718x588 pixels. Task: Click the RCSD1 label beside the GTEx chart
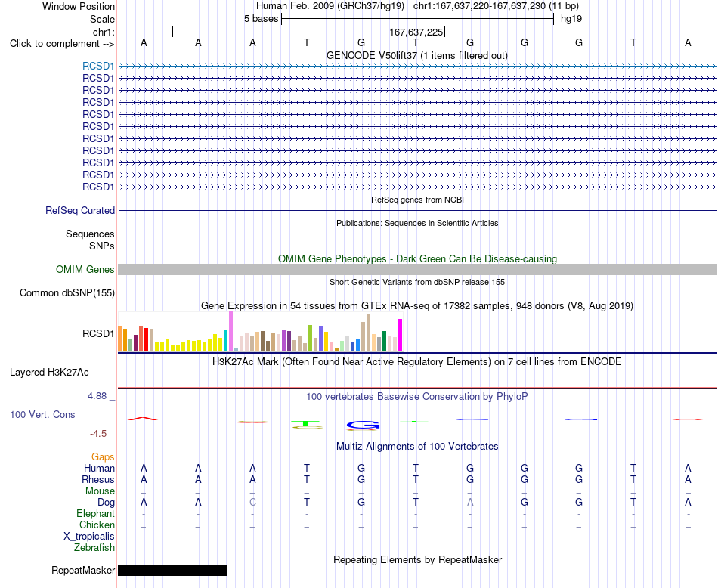click(x=98, y=333)
